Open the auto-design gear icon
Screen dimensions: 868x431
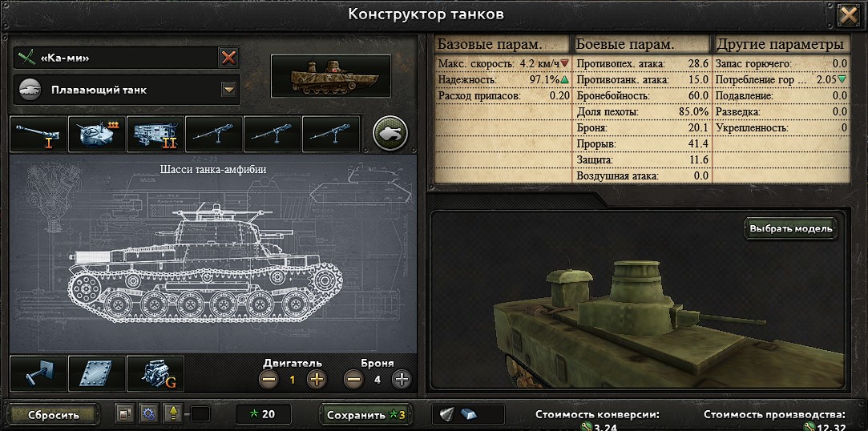(148, 414)
